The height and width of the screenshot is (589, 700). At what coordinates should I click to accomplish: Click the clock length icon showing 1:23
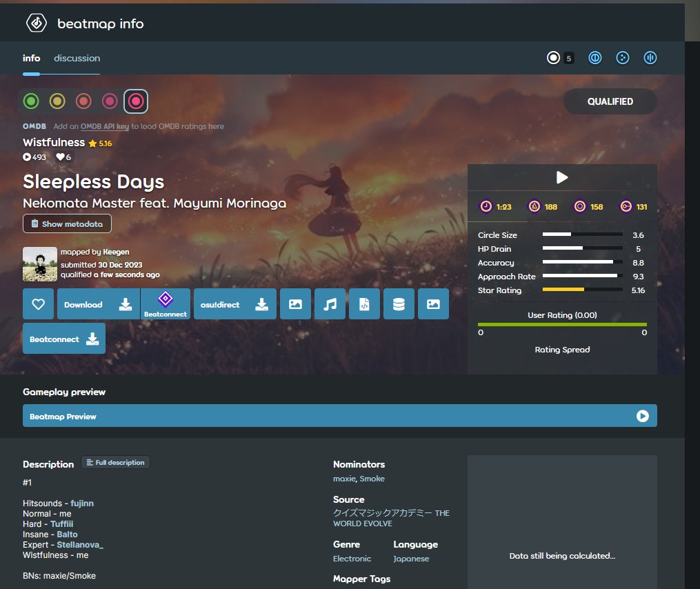coord(486,206)
